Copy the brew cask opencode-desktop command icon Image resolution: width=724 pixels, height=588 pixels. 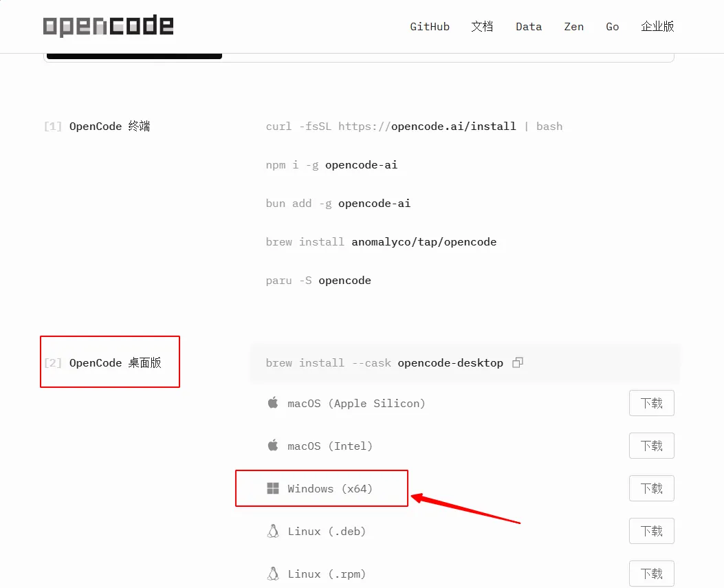[518, 362]
